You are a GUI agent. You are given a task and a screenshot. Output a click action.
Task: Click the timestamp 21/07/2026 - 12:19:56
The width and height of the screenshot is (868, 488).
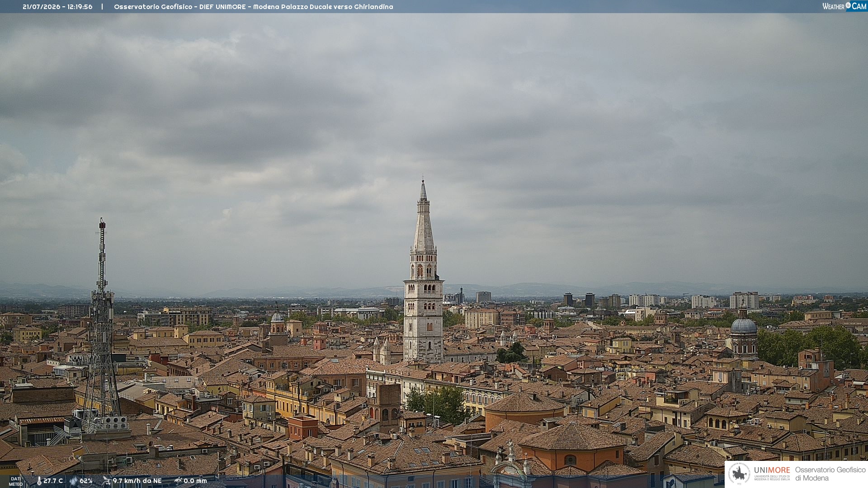pyautogui.click(x=57, y=7)
